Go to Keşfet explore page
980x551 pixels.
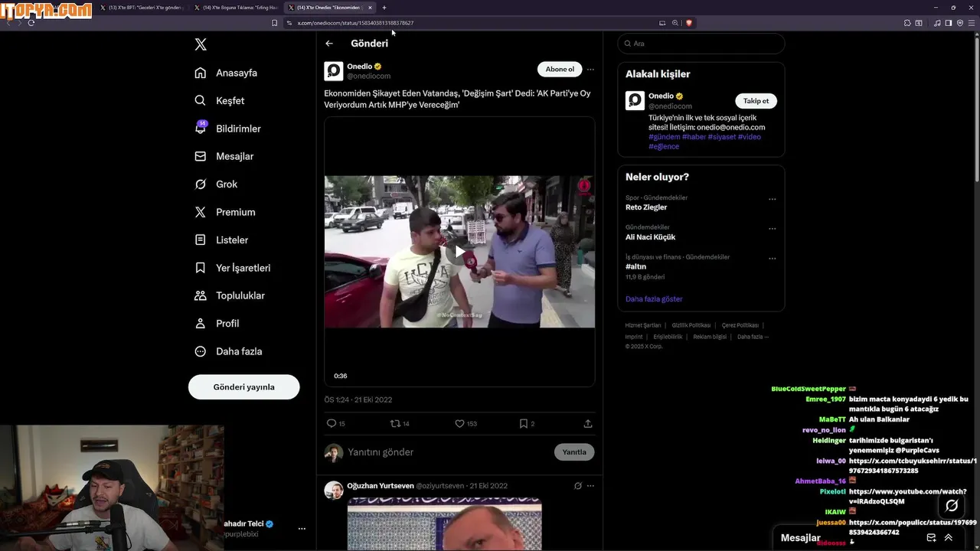220,100
